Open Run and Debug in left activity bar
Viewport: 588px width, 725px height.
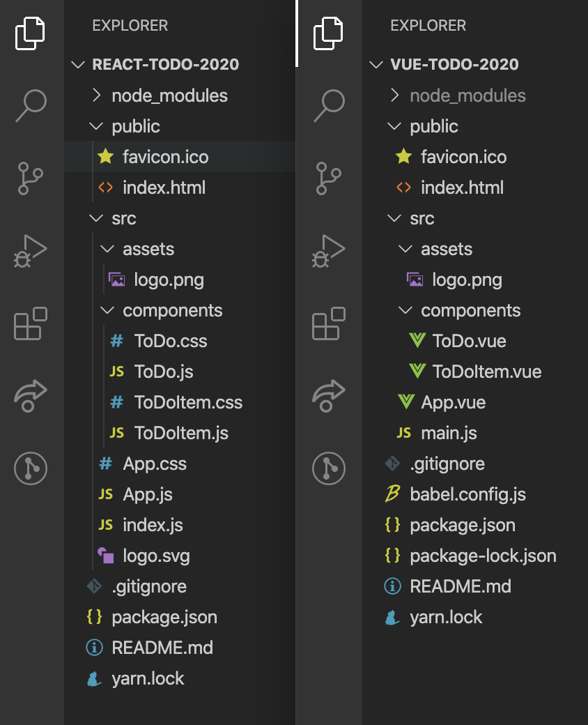coord(31,251)
